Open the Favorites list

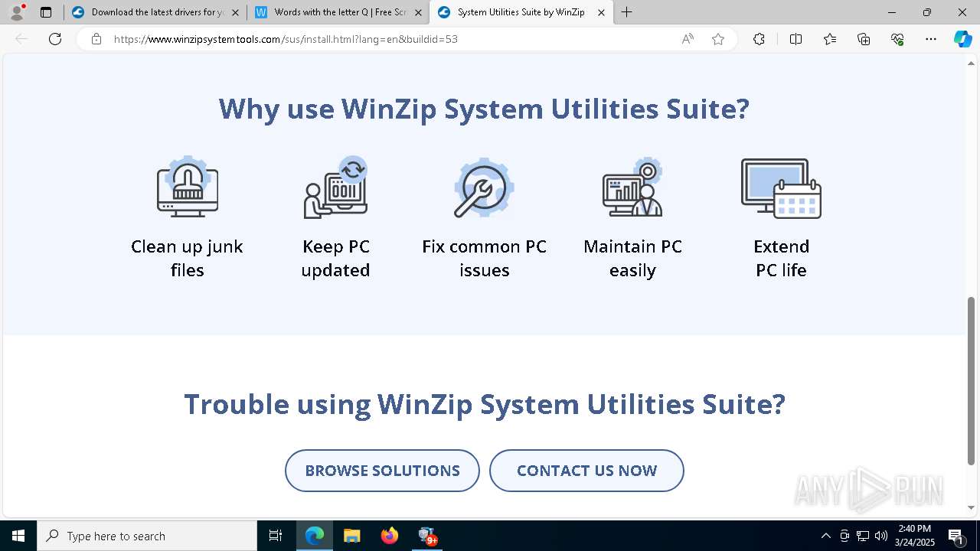click(830, 39)
